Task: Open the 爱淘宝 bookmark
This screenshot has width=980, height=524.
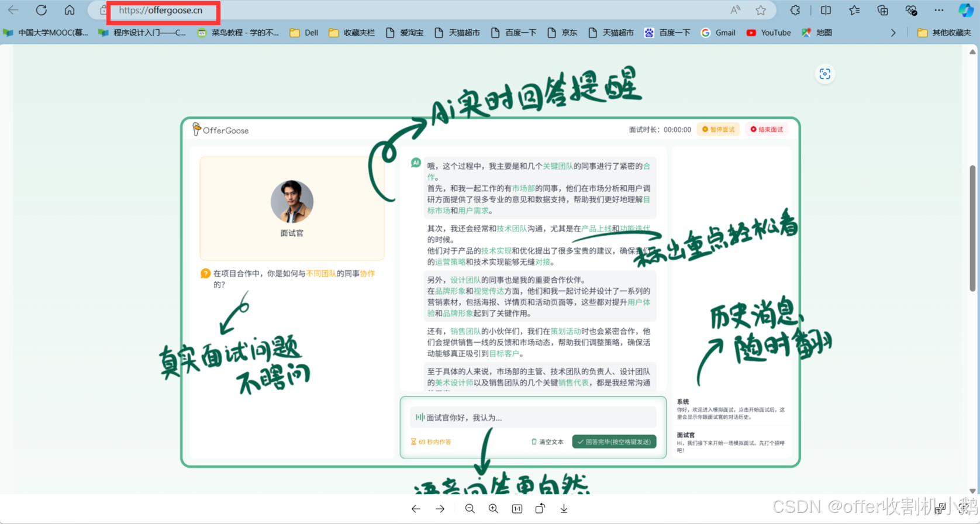Action: coord(405,33)
